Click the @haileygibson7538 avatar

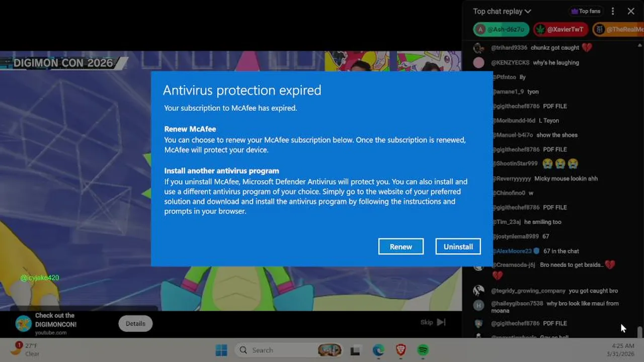479,305
